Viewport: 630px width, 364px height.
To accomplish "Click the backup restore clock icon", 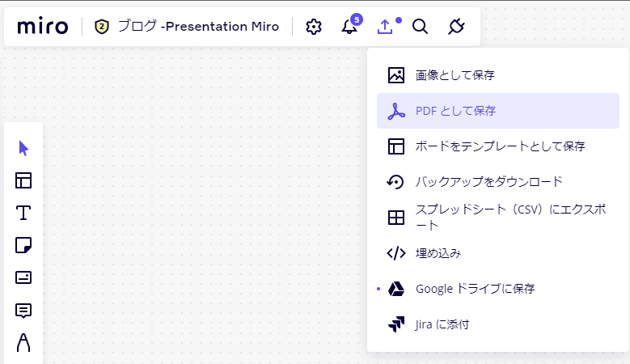I will pyautogui.click(x=395, y=182).
